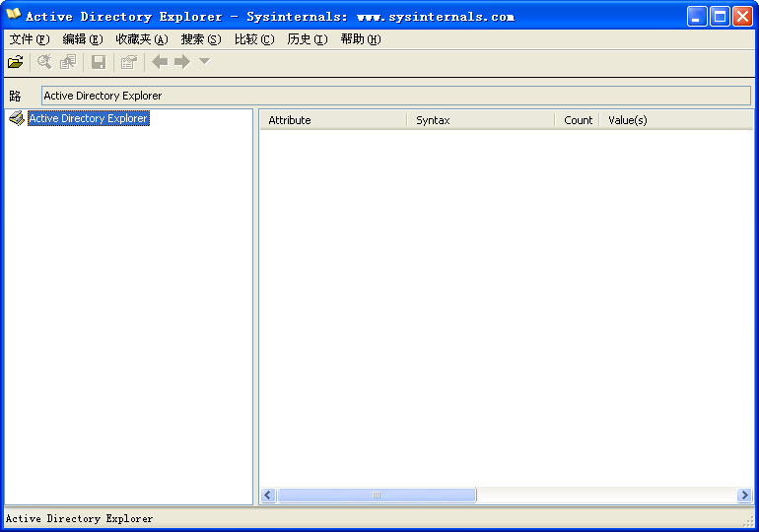Open the 编辑(E) menu

[x=82, y=39]
